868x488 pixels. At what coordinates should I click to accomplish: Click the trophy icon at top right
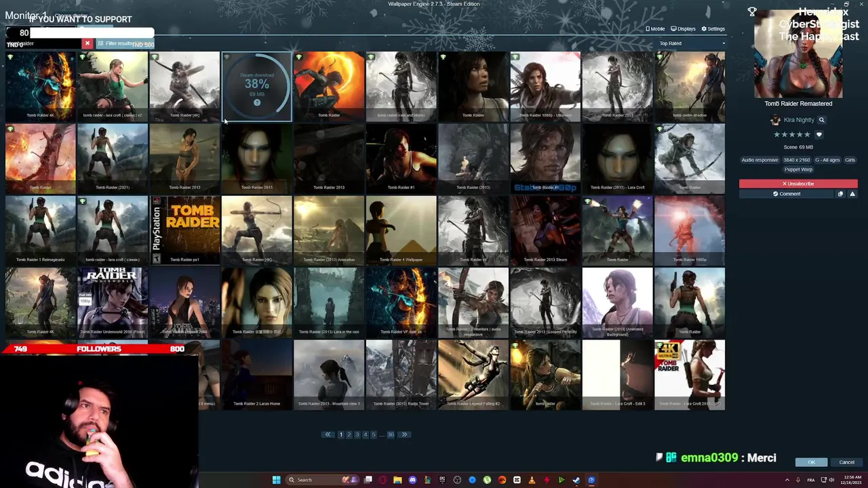[752, 12]
